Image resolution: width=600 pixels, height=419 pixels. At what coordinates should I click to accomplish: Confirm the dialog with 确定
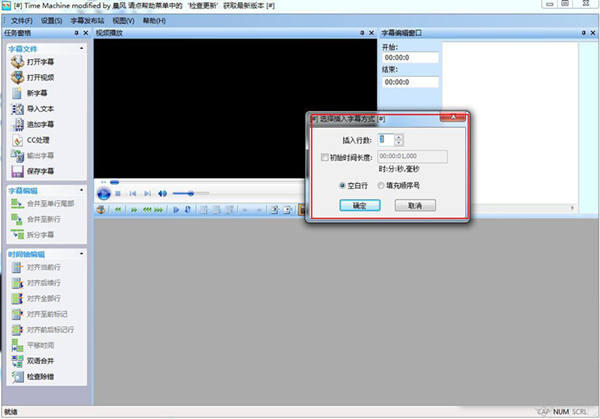tap(359, 205)
